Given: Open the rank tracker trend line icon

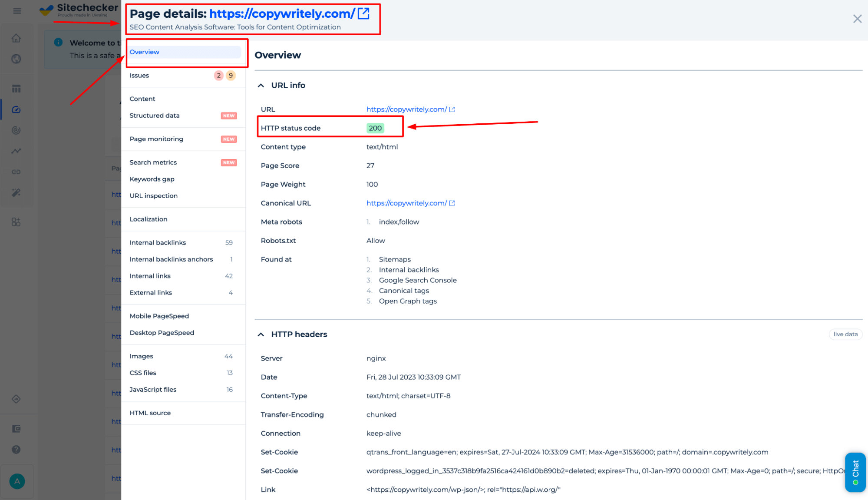Looking at the screenshot, I should click(16, 151).
